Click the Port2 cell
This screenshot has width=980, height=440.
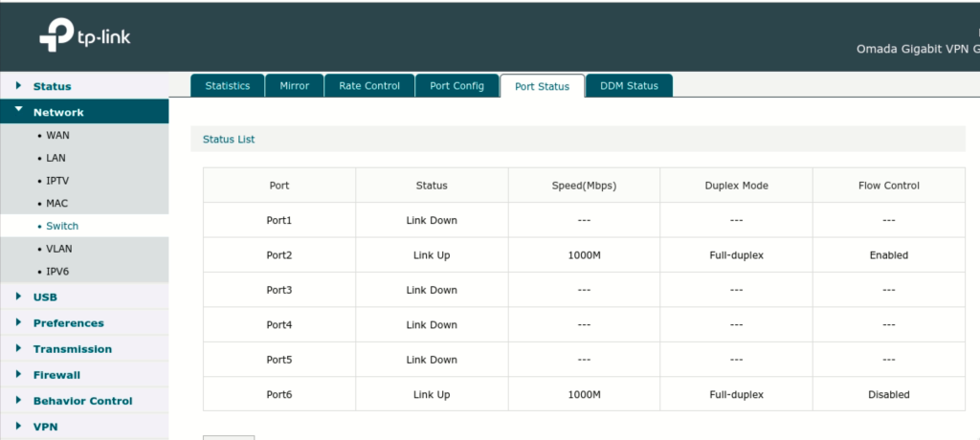click(x=279, y=255)
